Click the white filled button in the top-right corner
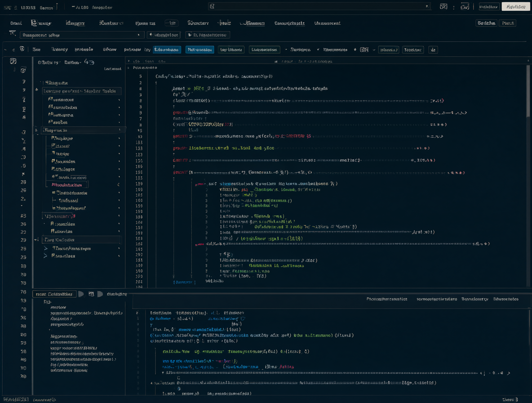Screen dimensions: 532x403 pyautogui.click(x=516, y=7)
